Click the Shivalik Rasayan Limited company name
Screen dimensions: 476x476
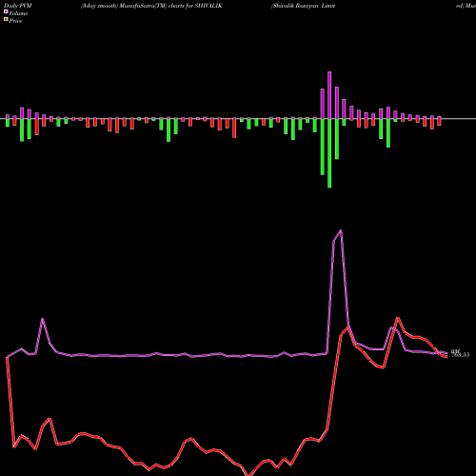[x=303, y=6]
